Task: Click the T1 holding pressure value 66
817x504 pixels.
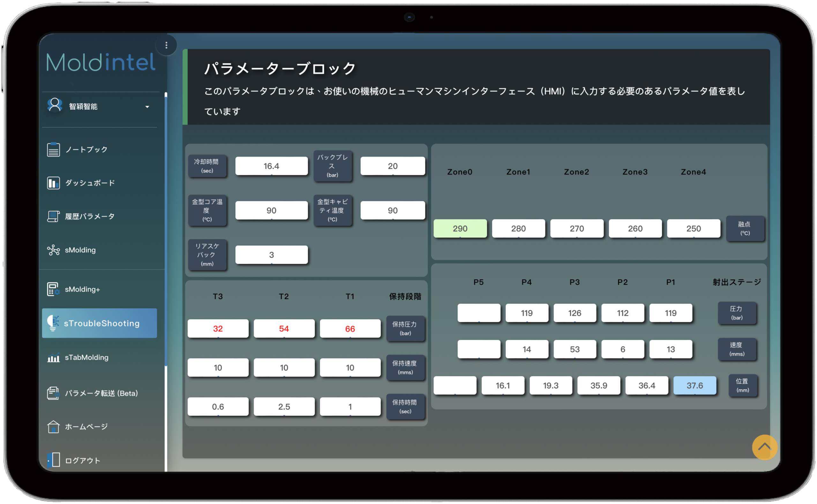Action: 350,329
